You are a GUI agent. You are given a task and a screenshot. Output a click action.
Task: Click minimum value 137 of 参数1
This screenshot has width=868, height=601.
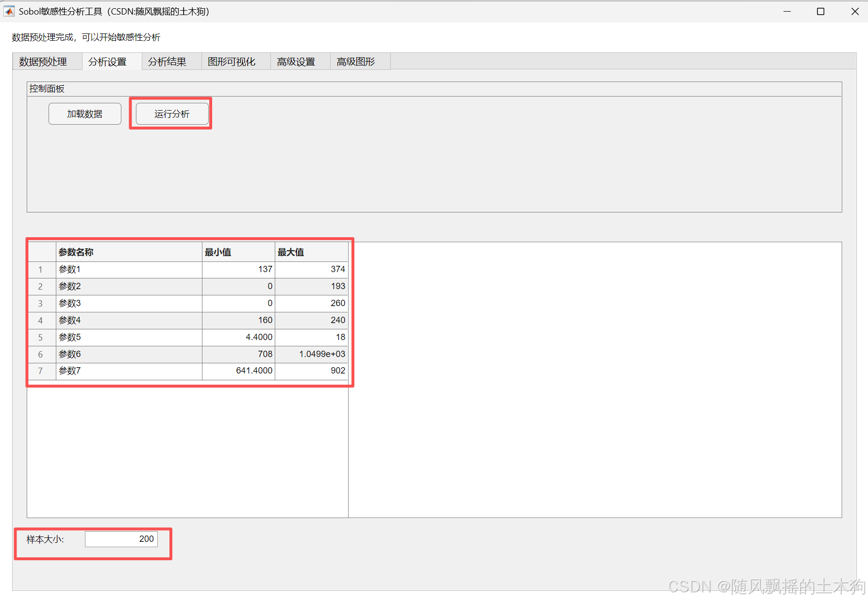(238, 270)
